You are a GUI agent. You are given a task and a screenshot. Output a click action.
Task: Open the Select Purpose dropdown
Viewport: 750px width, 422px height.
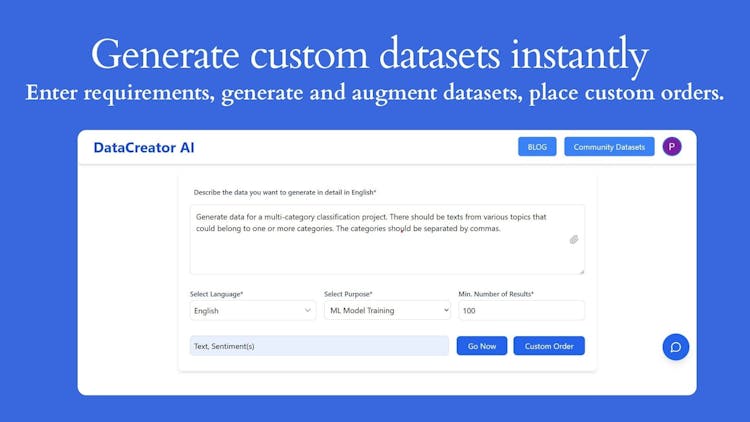[x=387, y=311]
